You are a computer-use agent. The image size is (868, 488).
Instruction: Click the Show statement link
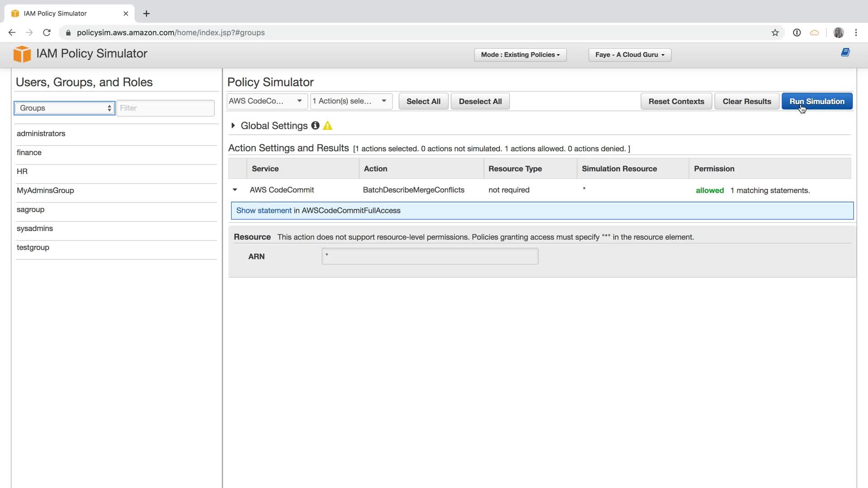pos(264,211)
